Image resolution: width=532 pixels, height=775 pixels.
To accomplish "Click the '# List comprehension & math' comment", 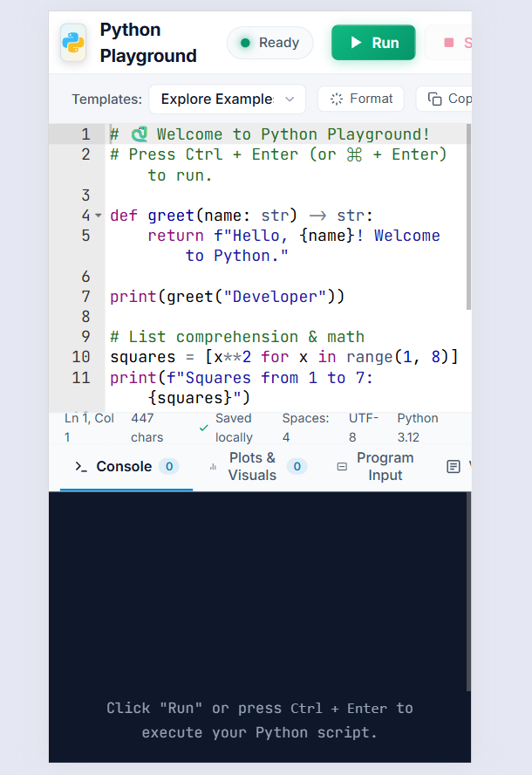I will 237,337.
